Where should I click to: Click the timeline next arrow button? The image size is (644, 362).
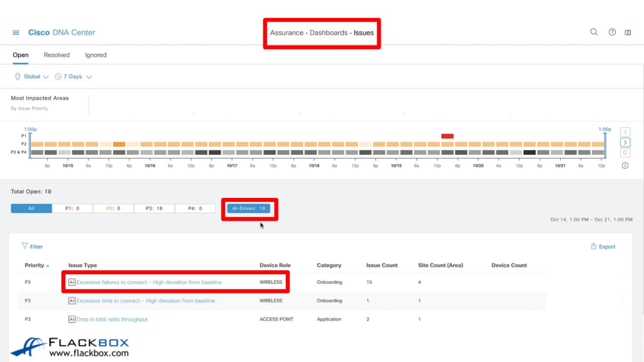pyautogui.click(x=625, y=143)
